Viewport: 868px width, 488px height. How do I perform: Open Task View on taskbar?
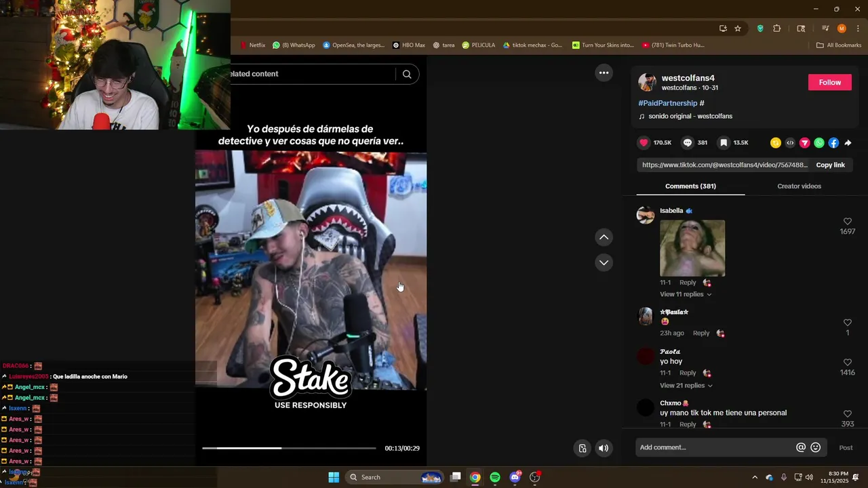point(456,477)
